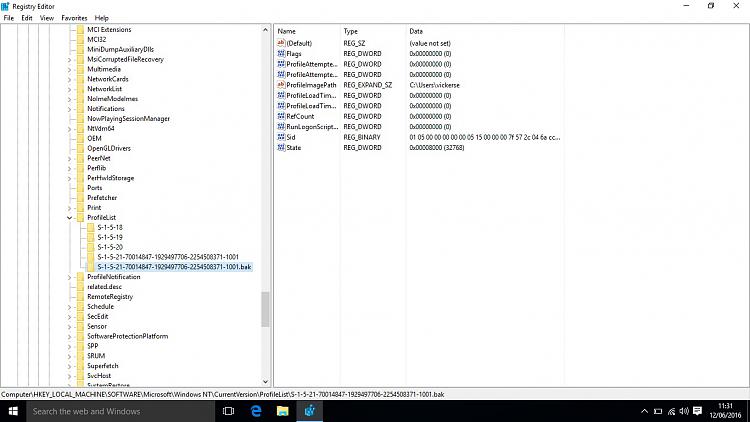The width and height of the screenshot is (750, 422).
Task: Open the View menu
Action: click(x=46, y=18)
